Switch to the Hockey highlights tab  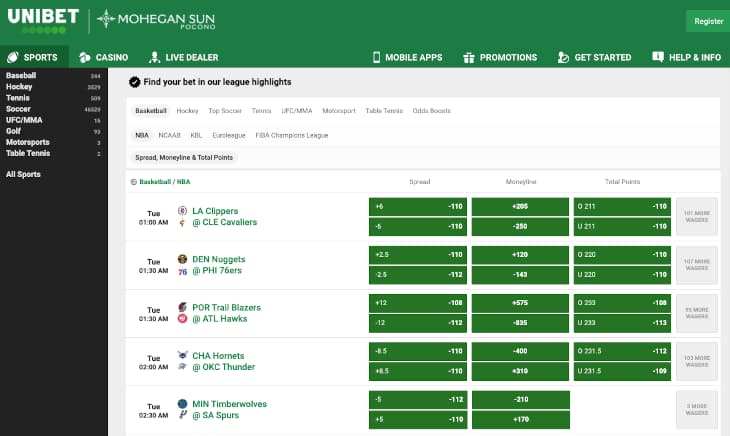click(x=187, y=111)
